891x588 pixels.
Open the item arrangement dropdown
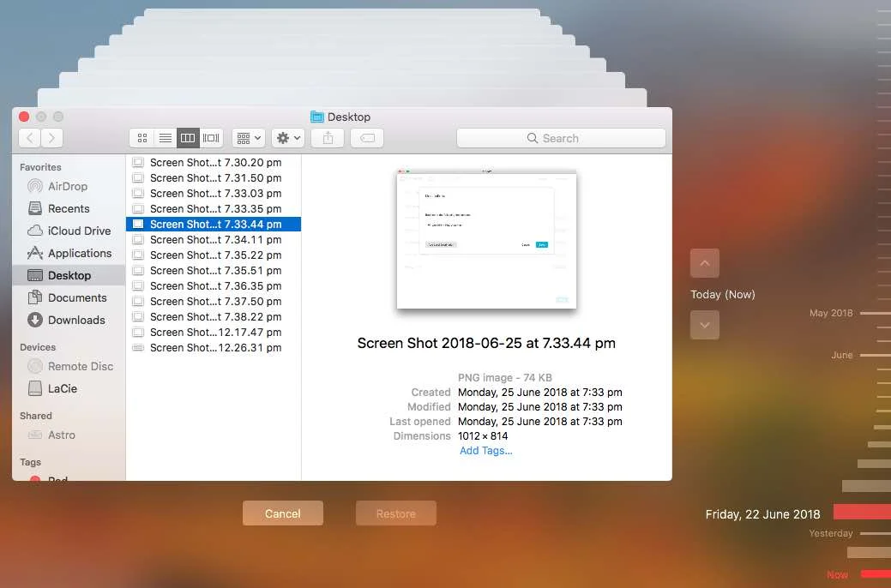coord(248,137)
